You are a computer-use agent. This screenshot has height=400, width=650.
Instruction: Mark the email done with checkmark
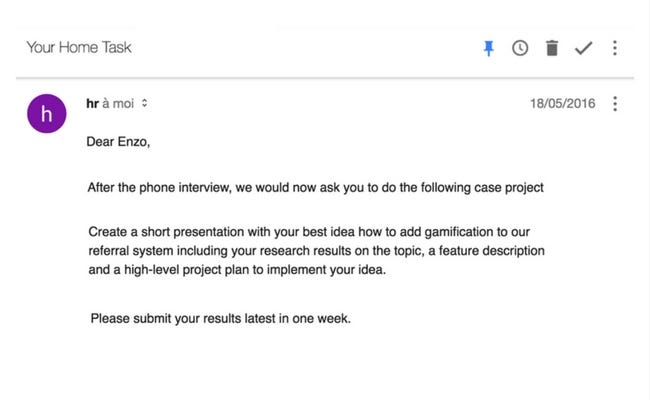click(583, 48)
